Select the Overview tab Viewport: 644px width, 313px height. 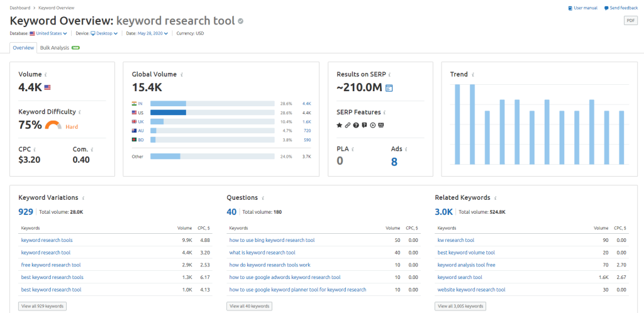(23, 47)
